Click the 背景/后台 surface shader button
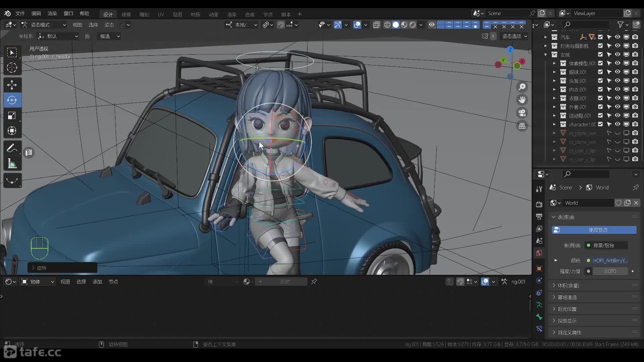Viewport: 644px width, 362px height. coord(606,245)
